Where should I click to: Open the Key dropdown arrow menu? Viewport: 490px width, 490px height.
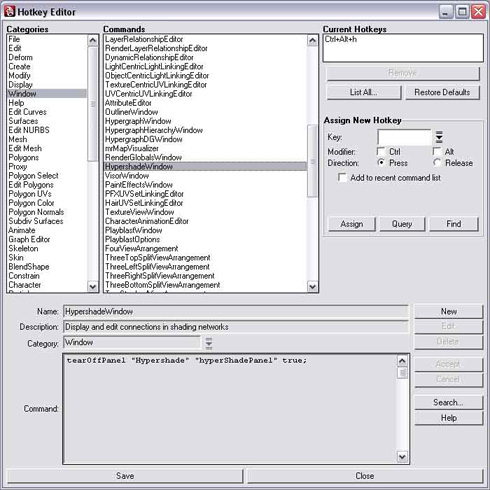click(x=439, y=137)
